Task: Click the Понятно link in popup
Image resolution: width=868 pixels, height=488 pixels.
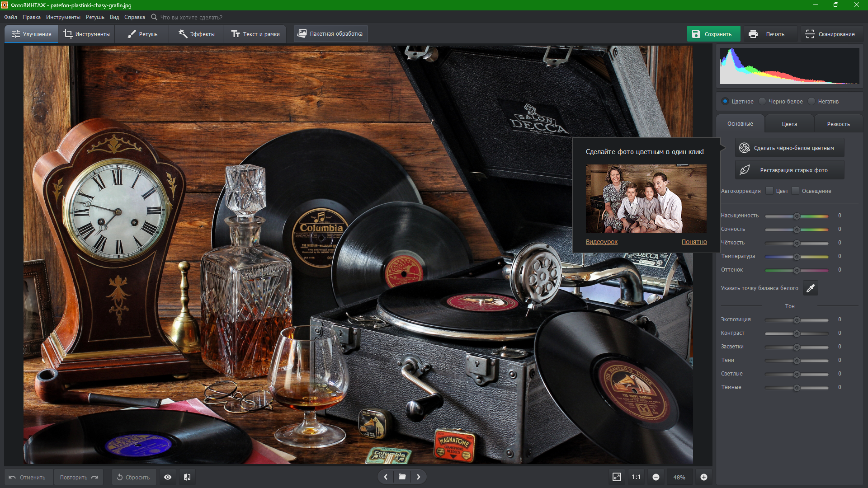Action: pos(694,242)
